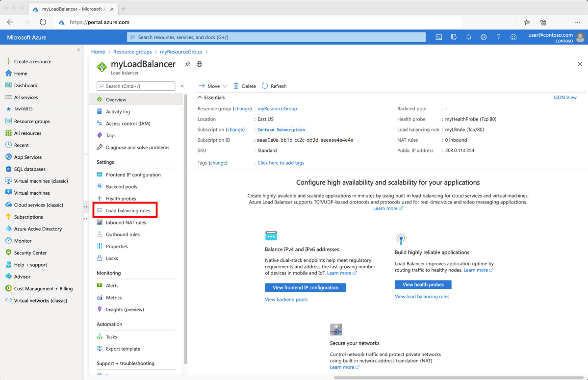Open the portal settings gear icon
The width and height of the screenshot is (588, 380).
point(484,37)
